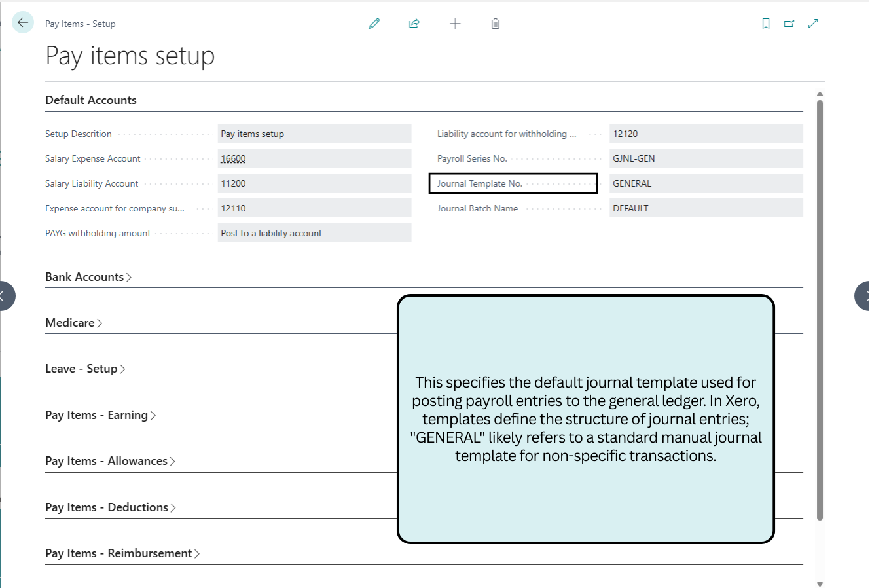Click the right-edge navigation chevron
Image resolution: width=870 pixels, height=588 pixels.
point(864,295)
